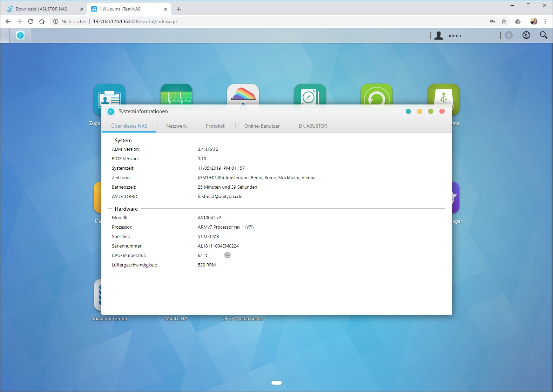The image size is (553, 392).
Task: Click the BIOS version value 1.10
Action: click(202, 159)
